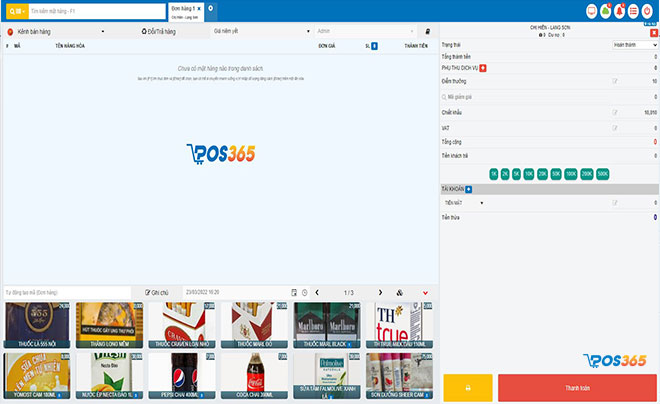
Task: Add a new order tab
Action: tap(210, 8)
